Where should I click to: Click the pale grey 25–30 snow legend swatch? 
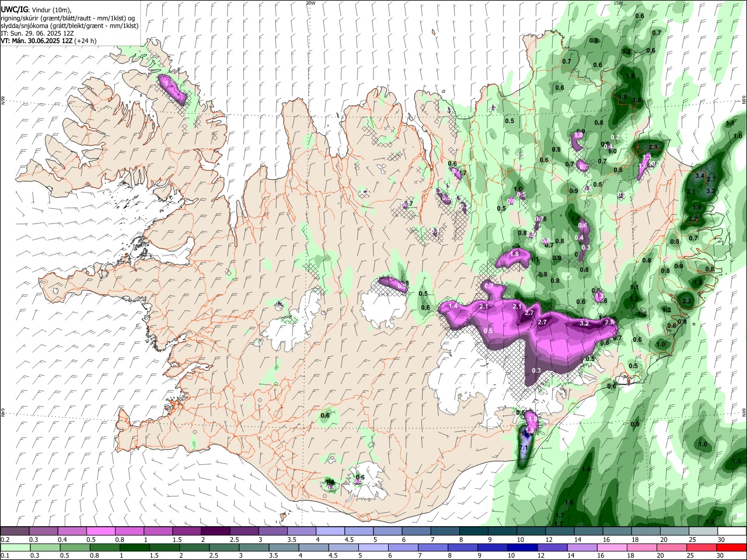(703, 531)
